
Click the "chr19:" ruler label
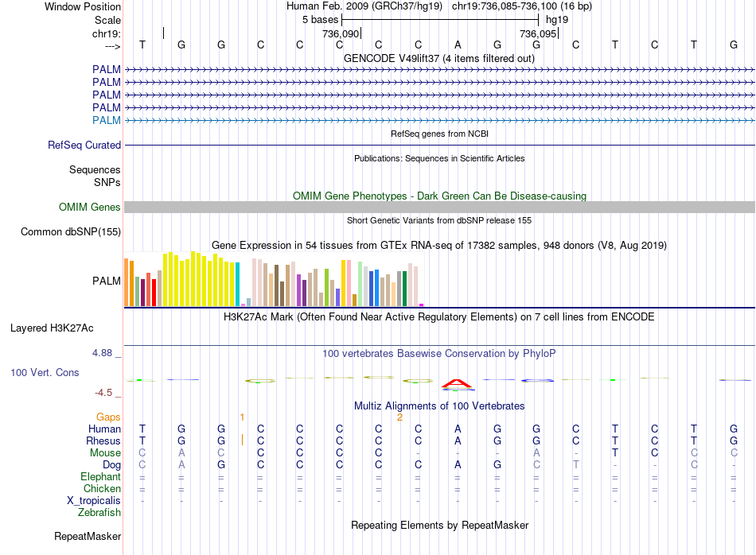(x=107, y=33)
